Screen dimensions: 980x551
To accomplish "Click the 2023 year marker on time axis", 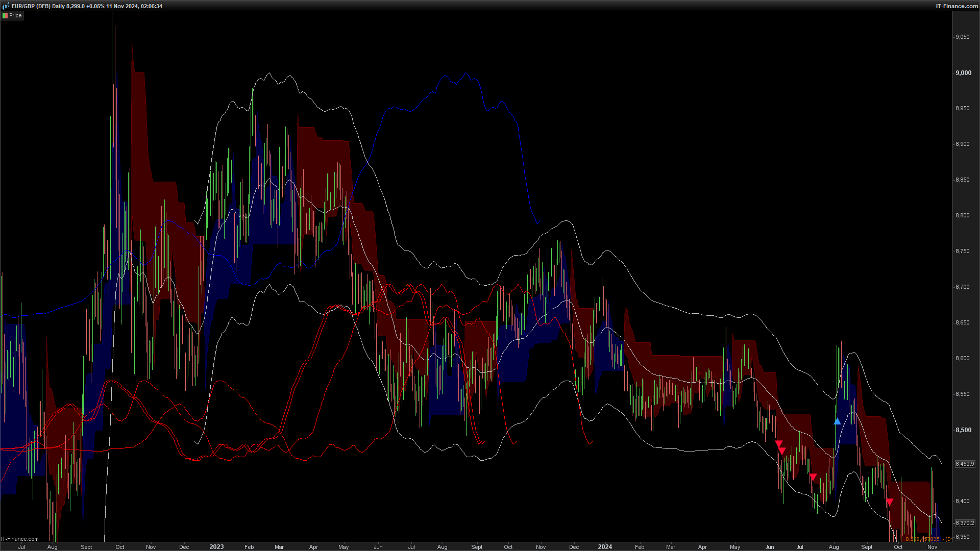I will click(216, 547).
